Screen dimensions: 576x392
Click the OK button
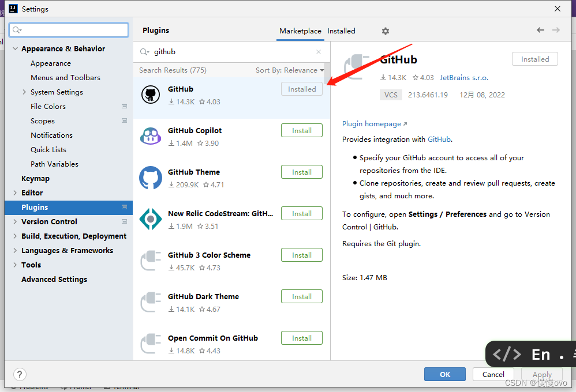click(x=445, y=374)
